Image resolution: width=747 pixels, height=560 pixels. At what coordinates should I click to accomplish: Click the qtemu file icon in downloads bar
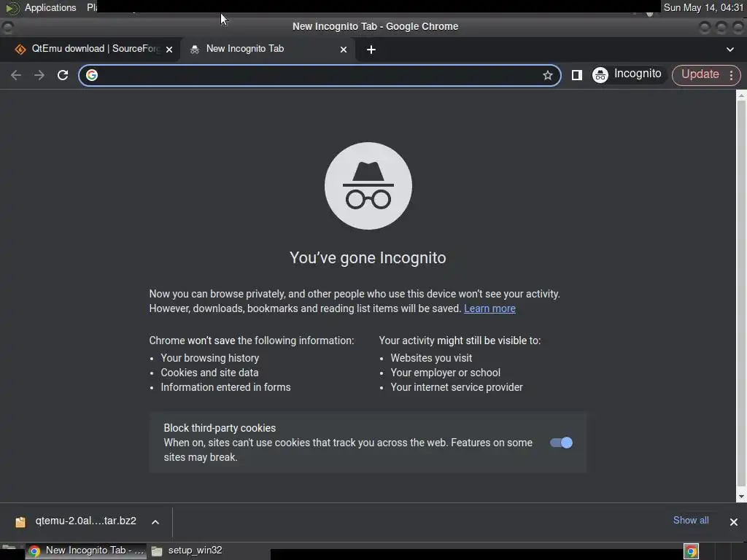click(x=20, y=522)
